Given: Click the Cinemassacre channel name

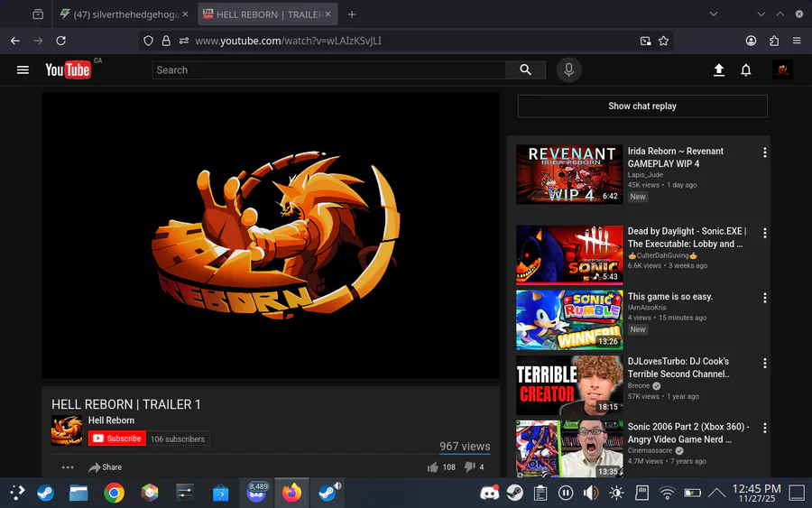Looking at the screenshot, I should pos(650,450).
